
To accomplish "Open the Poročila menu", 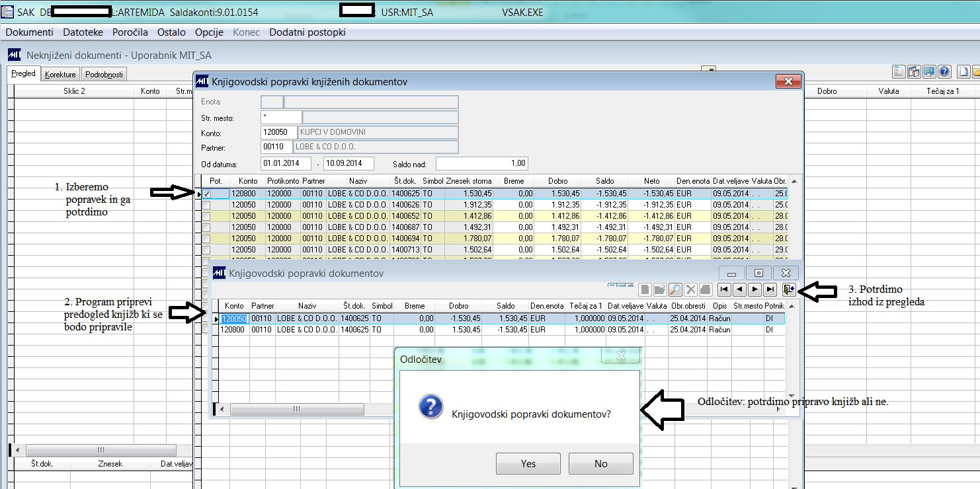I will click(x=130, y=32).
